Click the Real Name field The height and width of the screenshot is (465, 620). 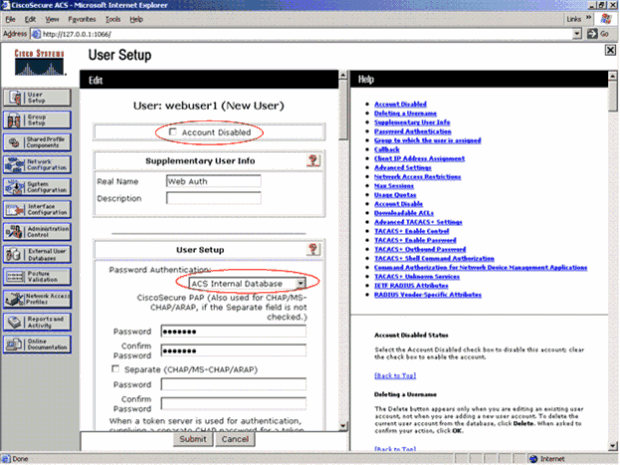click(x=213, y=181)
